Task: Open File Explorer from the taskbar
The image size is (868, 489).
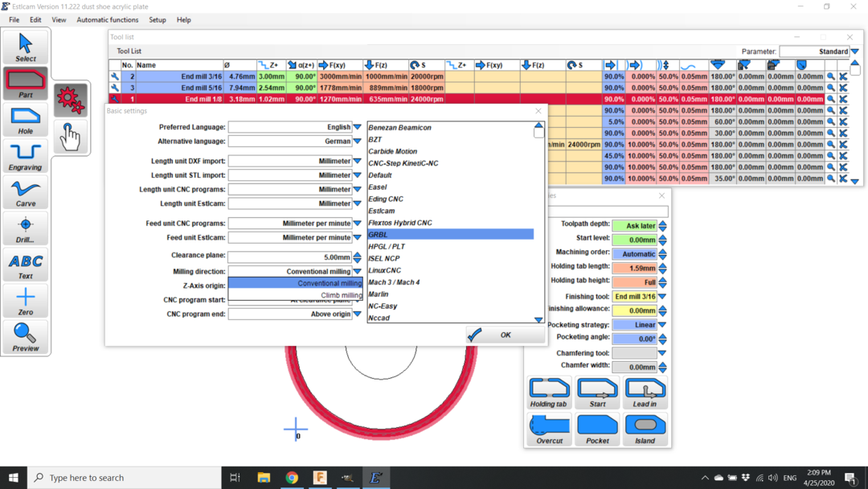Action: click(x=264, y=478)
